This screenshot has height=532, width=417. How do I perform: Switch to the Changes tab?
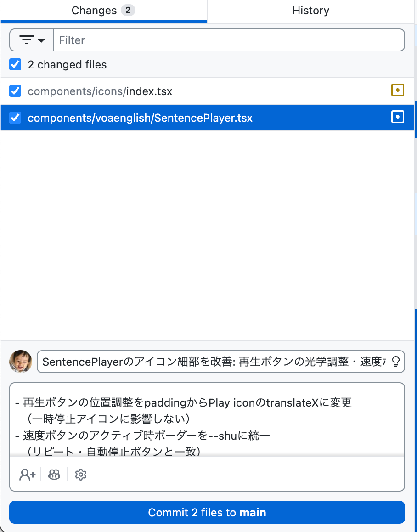coord(103,11)
